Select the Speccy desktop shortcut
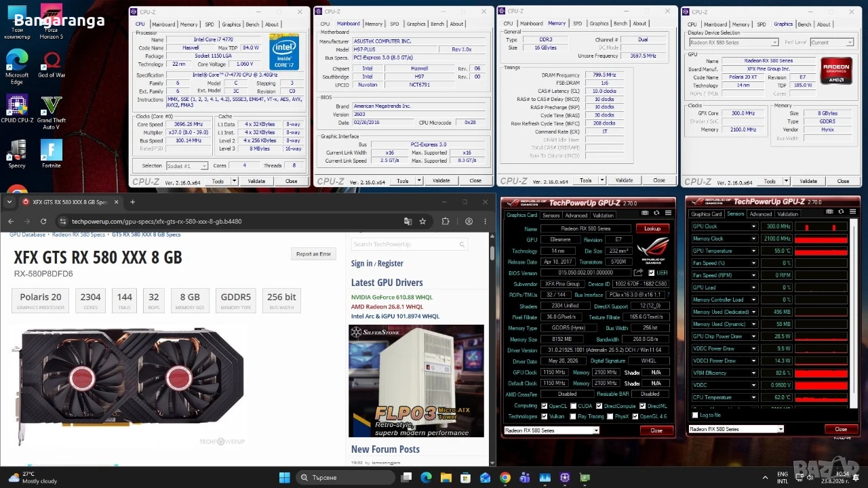Image resolution: width=868 pixels, height=488 pixels. tap(17, 153)
